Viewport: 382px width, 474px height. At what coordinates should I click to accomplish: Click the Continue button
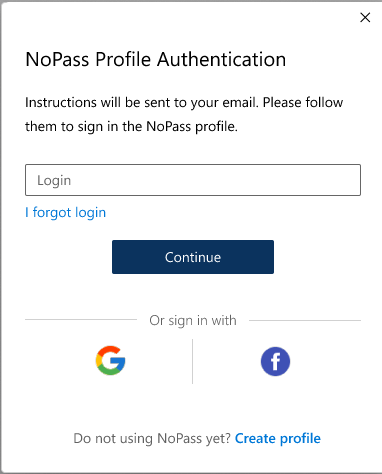click(x=193, y=257)
